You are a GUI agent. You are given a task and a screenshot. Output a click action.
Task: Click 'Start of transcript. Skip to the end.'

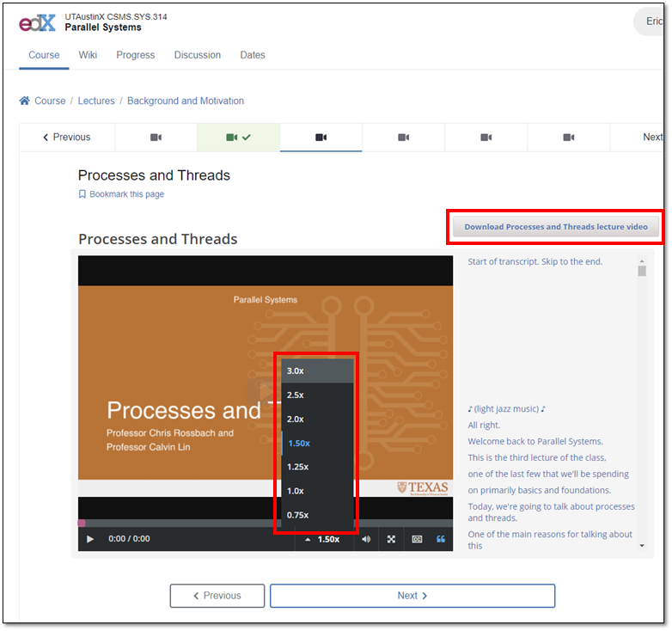535,261
